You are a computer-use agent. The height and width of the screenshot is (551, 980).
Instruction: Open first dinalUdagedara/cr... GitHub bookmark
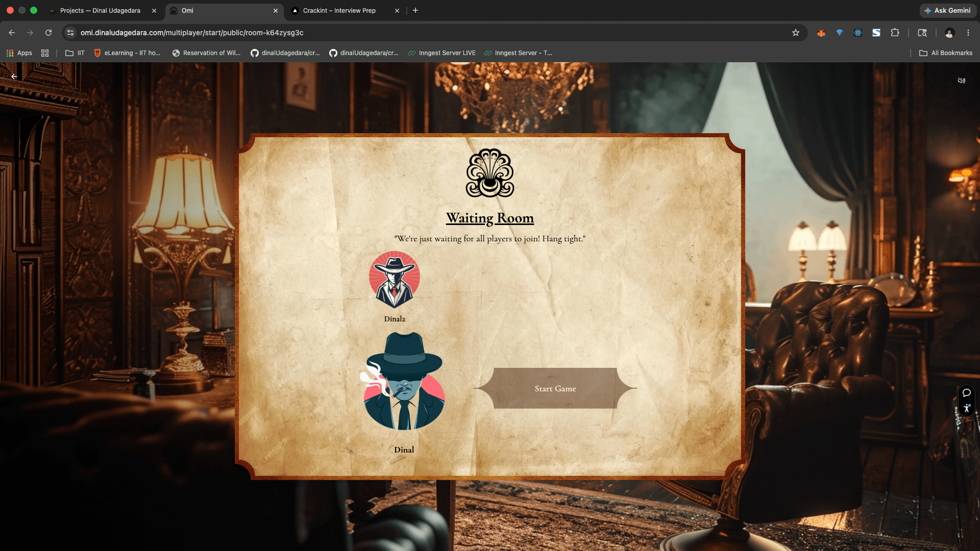[285, 53]
